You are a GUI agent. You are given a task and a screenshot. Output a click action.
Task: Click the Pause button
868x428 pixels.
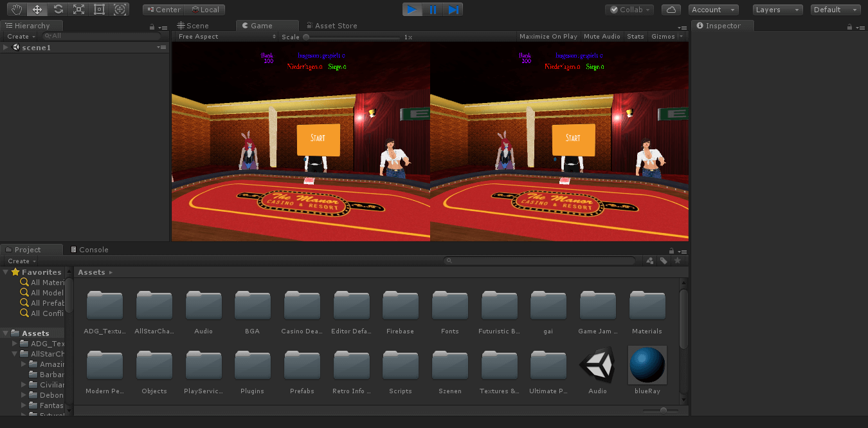(433, 10)
